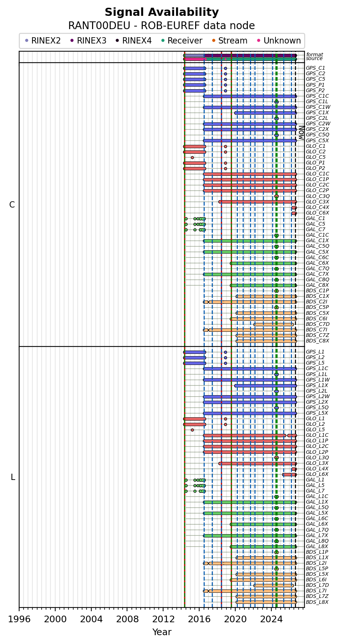
Task: Click the GLO_C3X row label
Action: tap(317, 202)
